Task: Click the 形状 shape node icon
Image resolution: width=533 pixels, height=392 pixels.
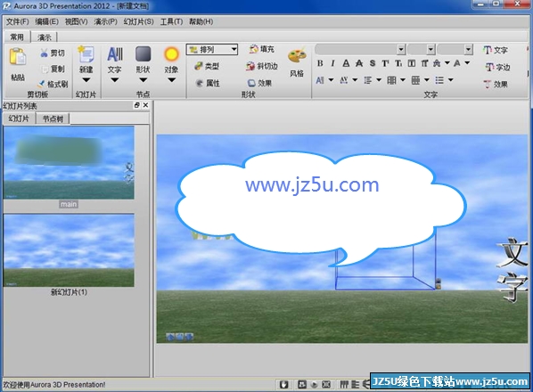Action: click(143, 54)
